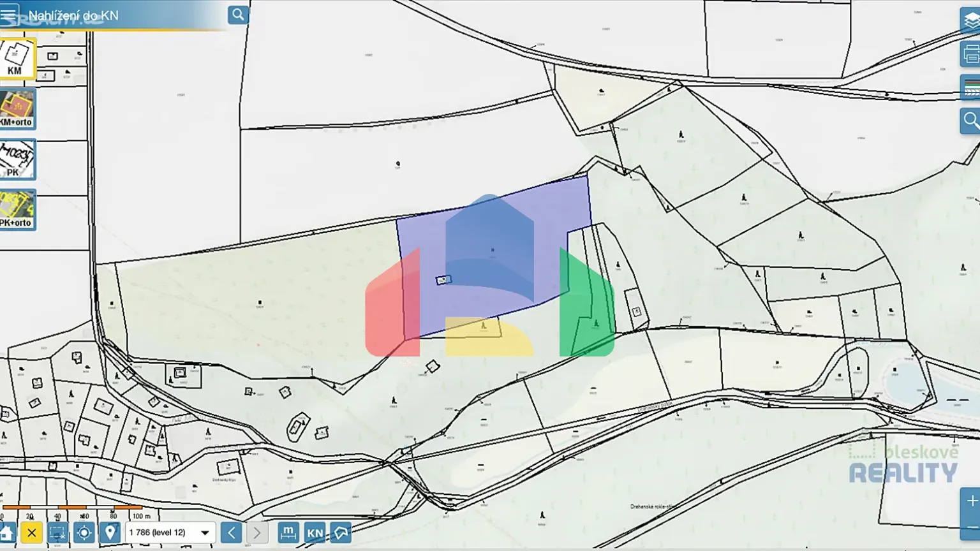Select the PK map layer
This screenshot has height=551, width=980.
pos(17,159)
